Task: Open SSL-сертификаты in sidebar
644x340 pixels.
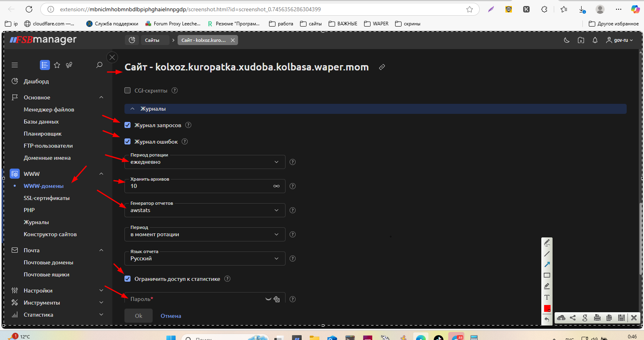Action: coord(47,198)
